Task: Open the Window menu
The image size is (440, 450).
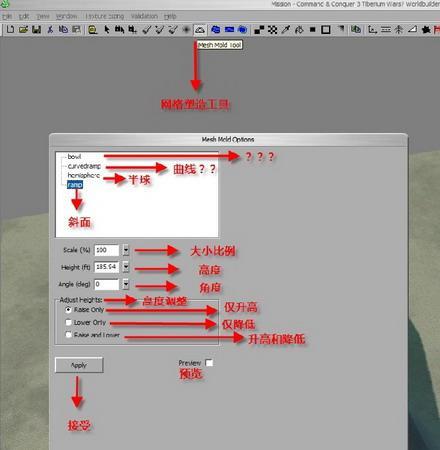Action: pos(66,16)
